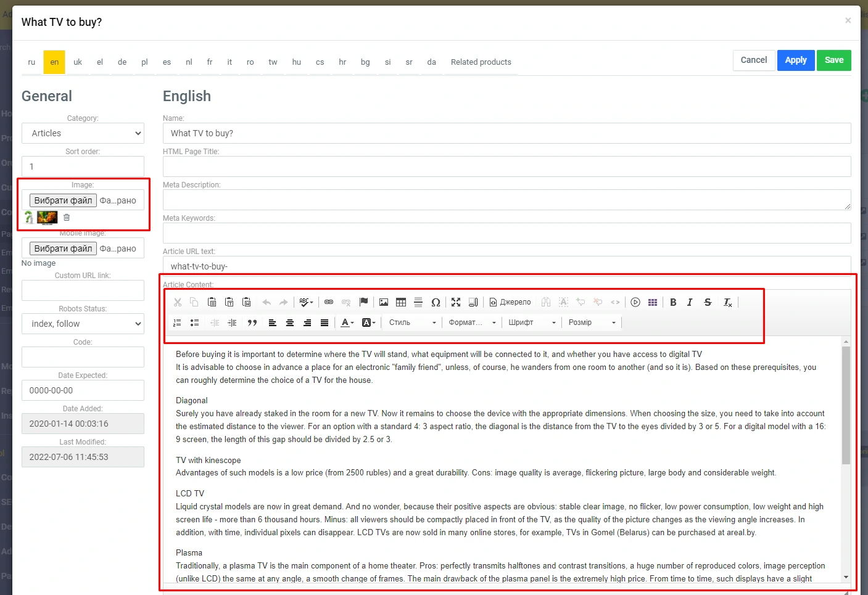Image resolution: width=868 pixels, height=595 pixels.
Task: Open the special character (Omega) picker
Action: tap(436, 302)
